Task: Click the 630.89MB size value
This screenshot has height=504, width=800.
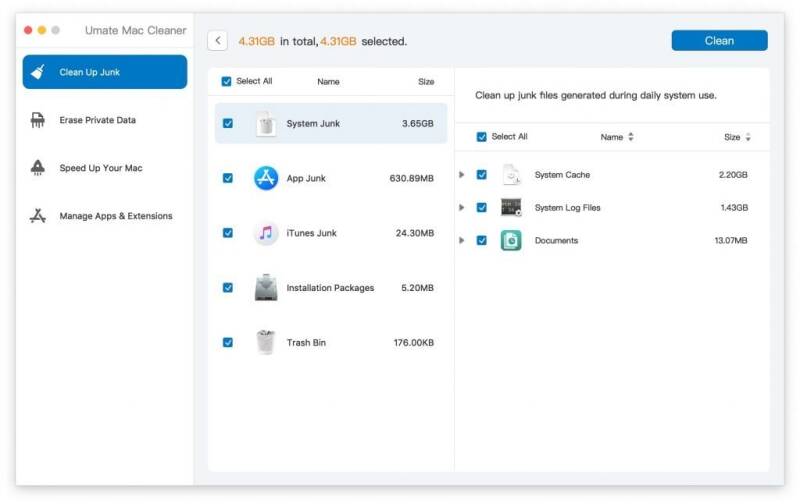Action: (x=411, y=178)
